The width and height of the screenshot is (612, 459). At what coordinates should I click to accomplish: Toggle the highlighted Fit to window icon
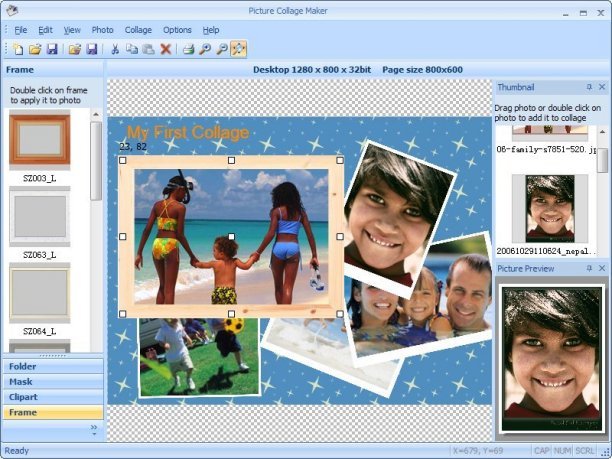tap(238, 49)
